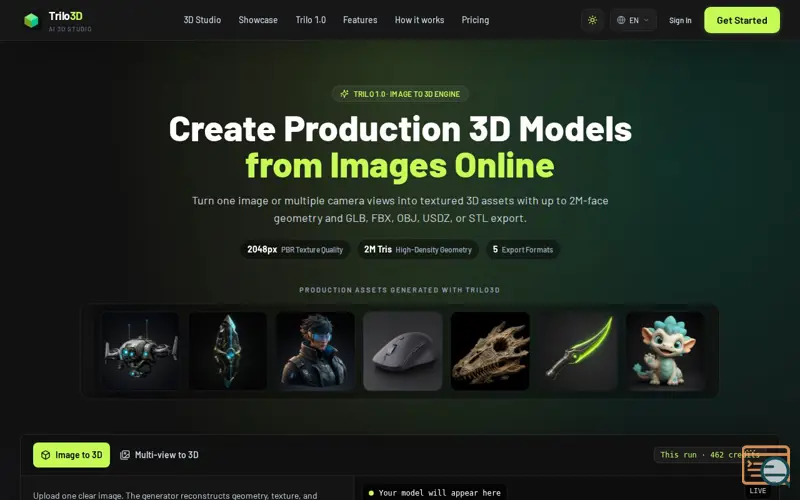Open the EN language dropdown
The height and width of the screenshot is (500, 800).
click(x=633, y=20)
